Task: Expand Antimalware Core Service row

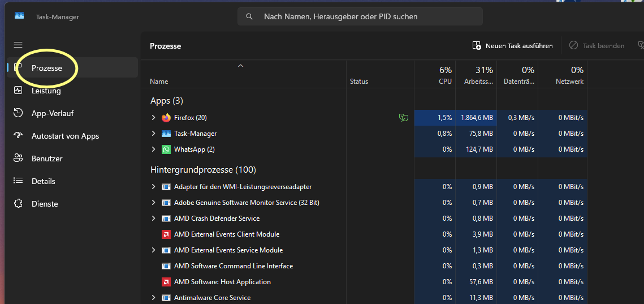Action: (x=153, y=298)
